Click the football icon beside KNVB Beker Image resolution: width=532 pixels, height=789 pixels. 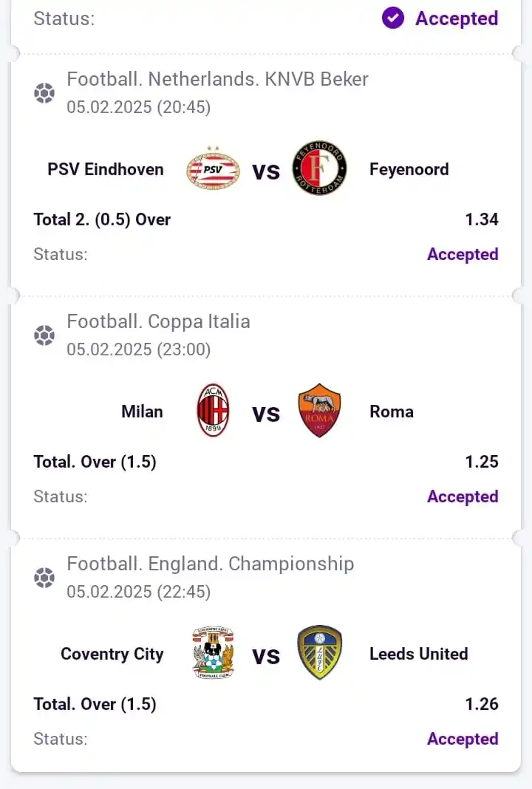(x=44, y=94)
